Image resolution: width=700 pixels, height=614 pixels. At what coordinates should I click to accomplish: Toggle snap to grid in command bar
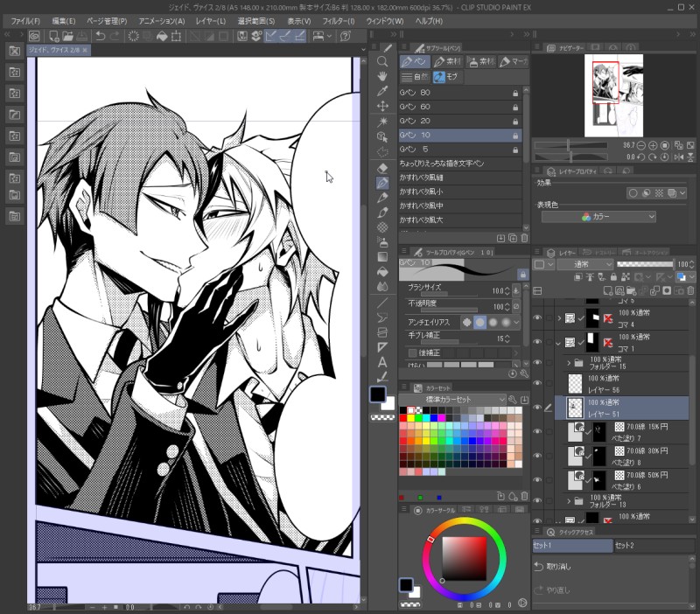coord(300,36)
